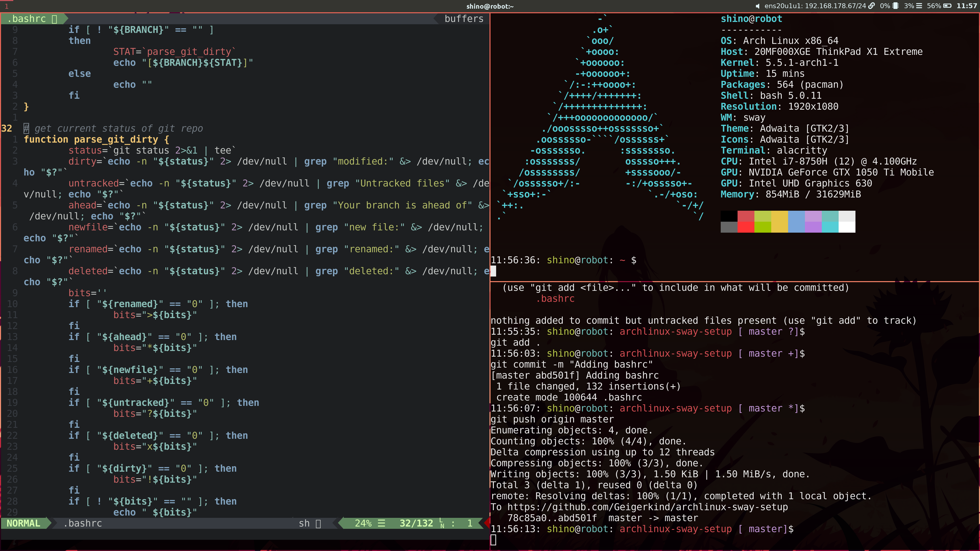Screen dimensions: 980x551
Task: Open the github.com/Geigerkind/archlinux-sway-setup URL
Action: tap(647, 507)
